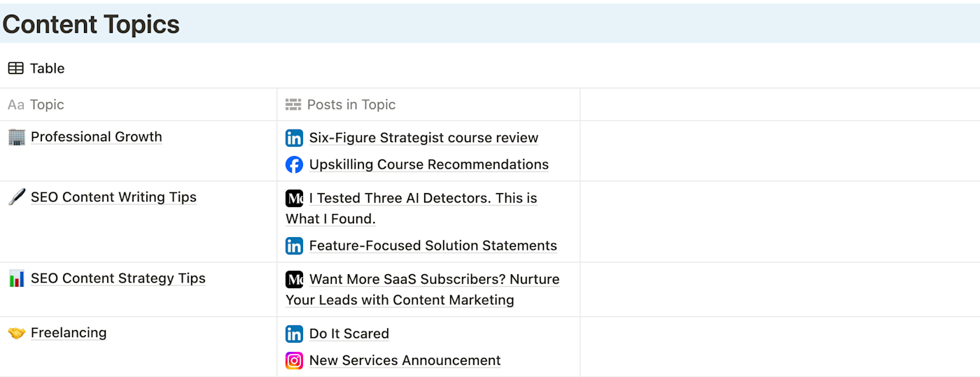Open the New Services Announcement post
Screen dimensions: 980x377
click(405, 361)
